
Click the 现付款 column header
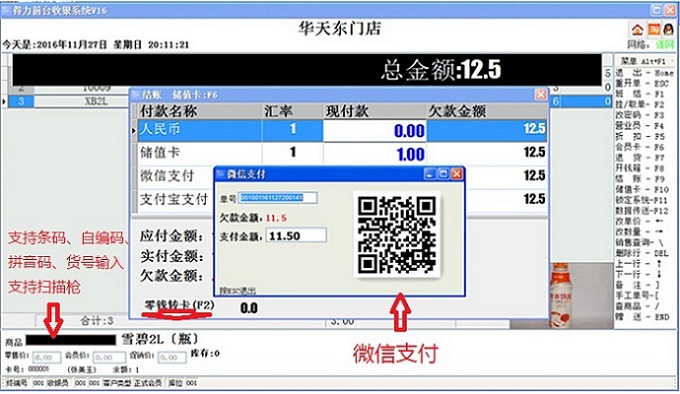[x=375, y=111]
